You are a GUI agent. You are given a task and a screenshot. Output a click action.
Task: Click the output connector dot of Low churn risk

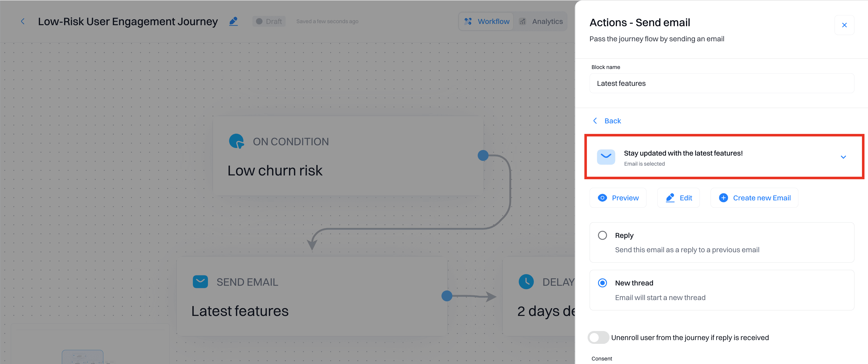483,156
